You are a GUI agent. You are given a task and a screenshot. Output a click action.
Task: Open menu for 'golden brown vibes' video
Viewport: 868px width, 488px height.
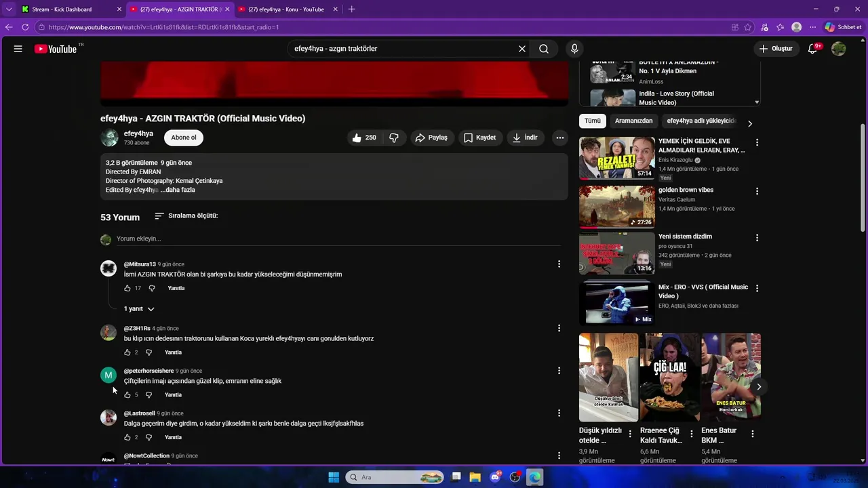(x=757, y=191)
